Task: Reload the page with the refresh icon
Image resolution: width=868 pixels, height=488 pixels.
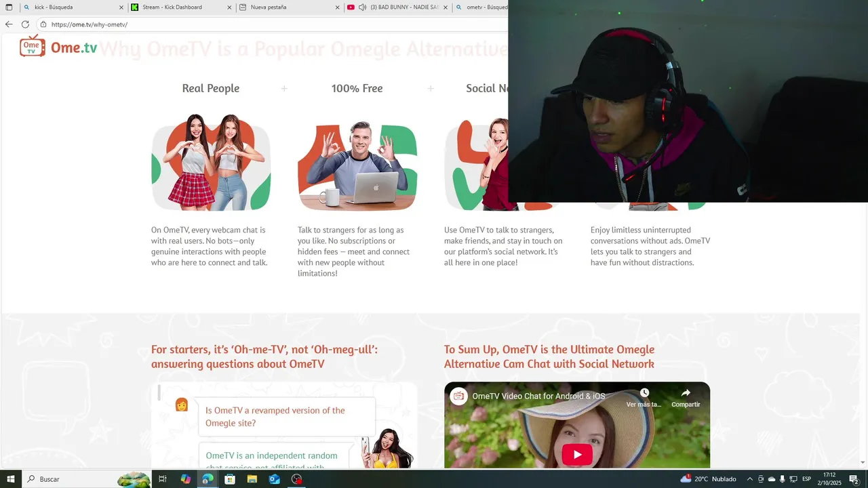Action: click(x=25, y=24)
